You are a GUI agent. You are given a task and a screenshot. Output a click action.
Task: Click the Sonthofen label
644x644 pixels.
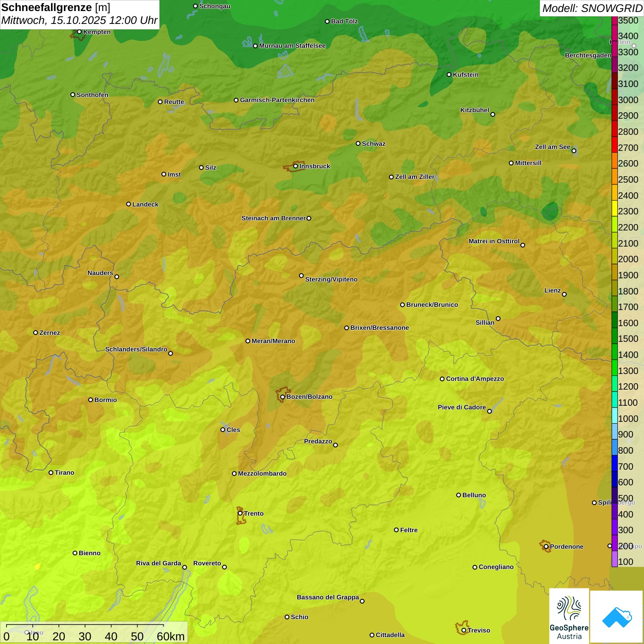point(92,95)
